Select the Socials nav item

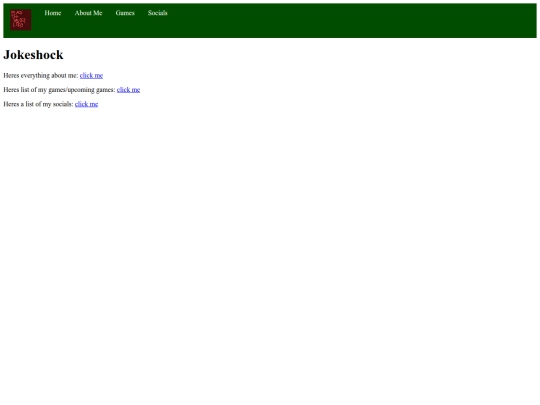click(x=158, y=13)
